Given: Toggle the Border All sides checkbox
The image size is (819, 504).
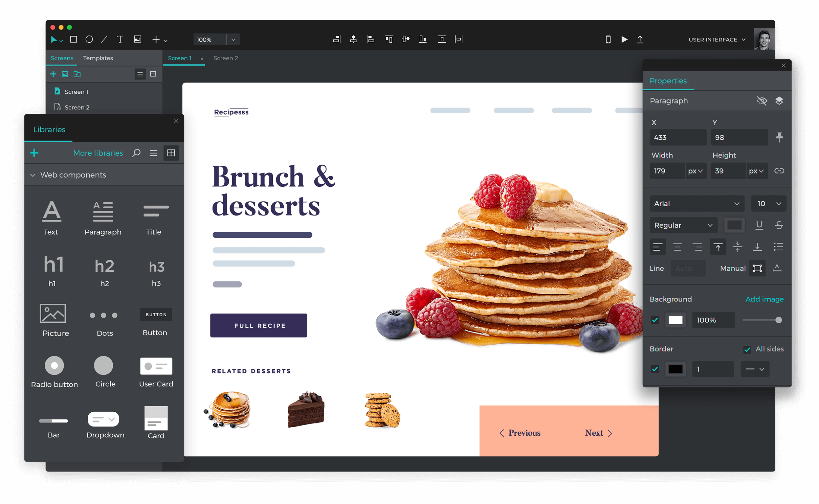Looking at the screenshot, I should (x=747, y=348).
